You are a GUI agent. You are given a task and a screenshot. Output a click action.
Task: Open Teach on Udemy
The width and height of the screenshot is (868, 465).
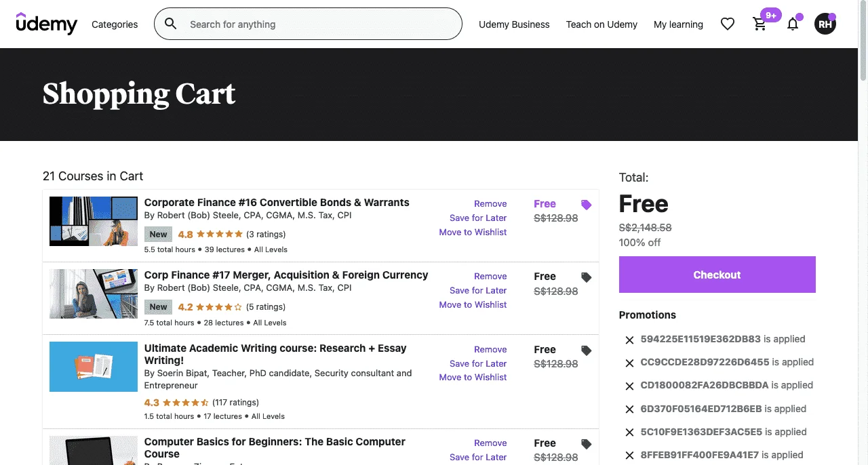[x=601, y=24]
